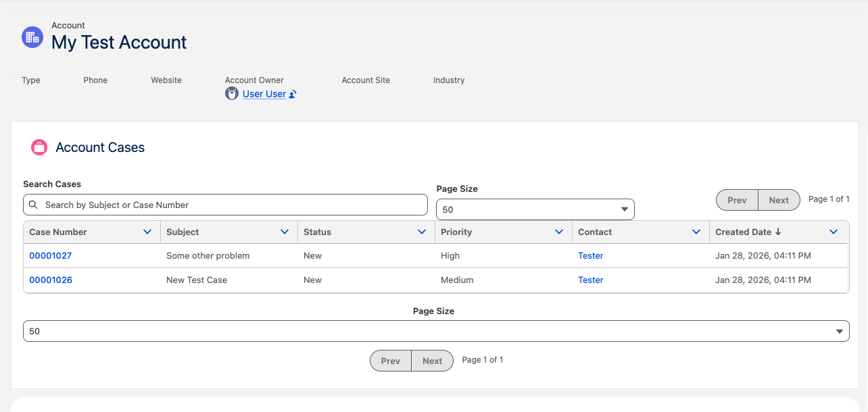Click the Tester contact for New Test Case
The image size is (868, 412).
[590, 280]
